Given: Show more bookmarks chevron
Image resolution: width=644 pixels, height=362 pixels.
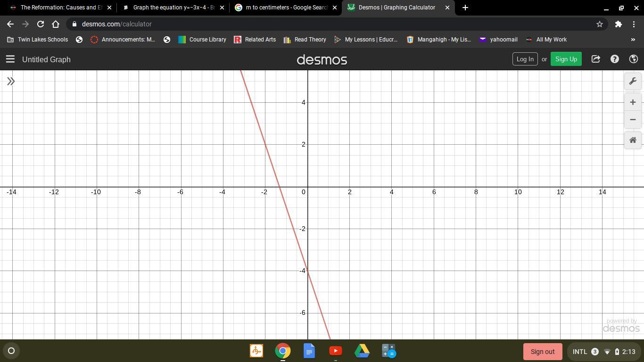Looking at the screenshot, I should click(x=633, y=40).
